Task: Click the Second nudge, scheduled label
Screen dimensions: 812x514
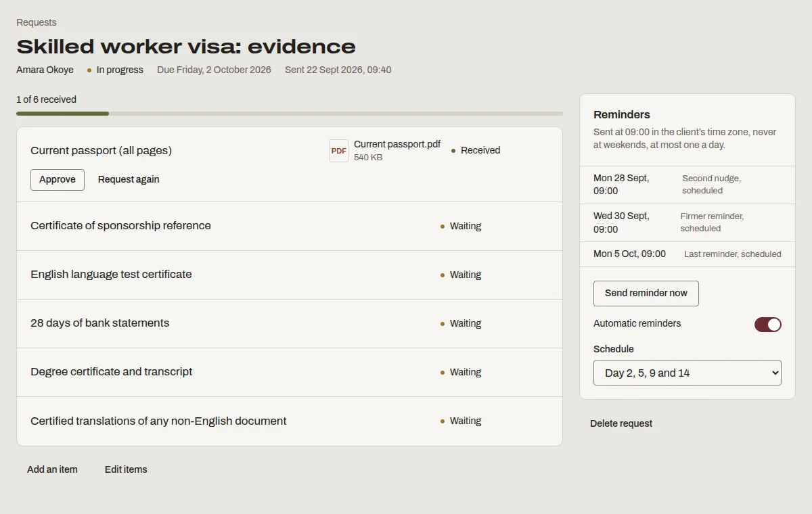Action: click(711, 185)
